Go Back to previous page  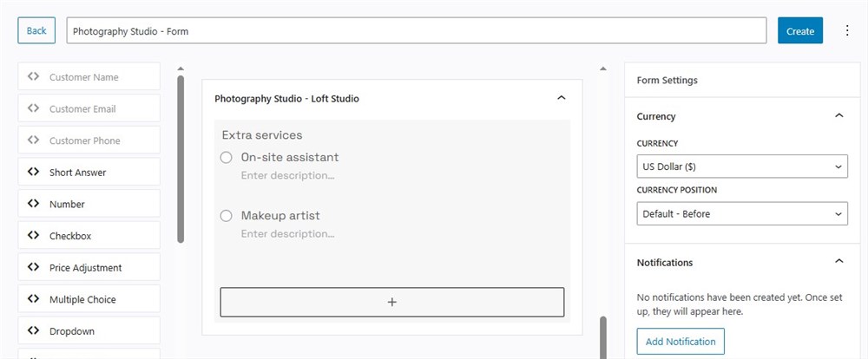point(36,30)
